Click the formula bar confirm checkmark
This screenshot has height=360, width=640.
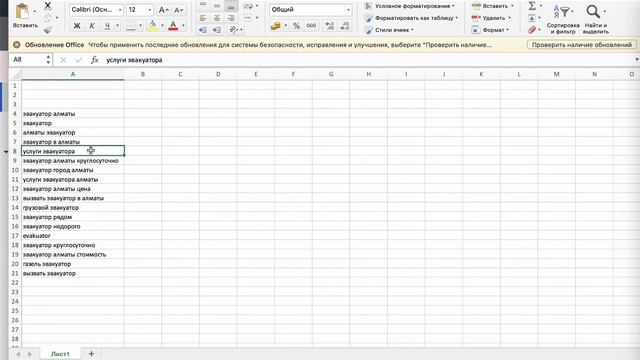click(79, 60)
